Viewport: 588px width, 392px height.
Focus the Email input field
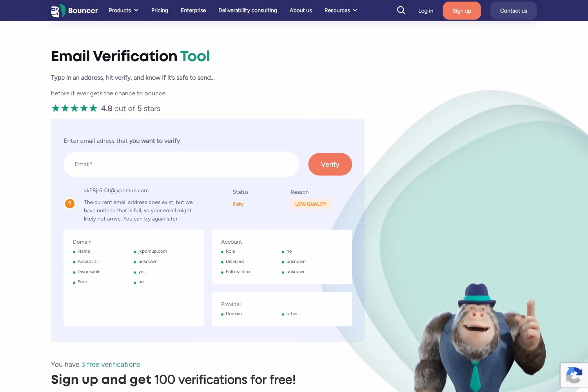pos(181,164)
